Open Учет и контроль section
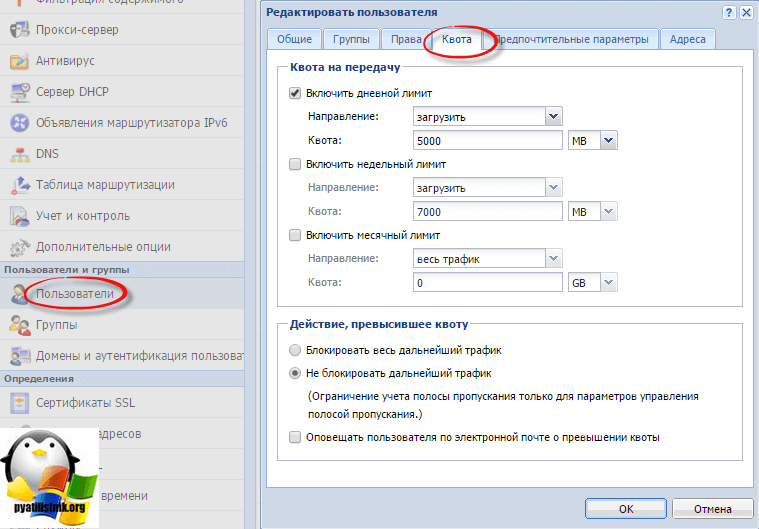 [x=122, y=215]
